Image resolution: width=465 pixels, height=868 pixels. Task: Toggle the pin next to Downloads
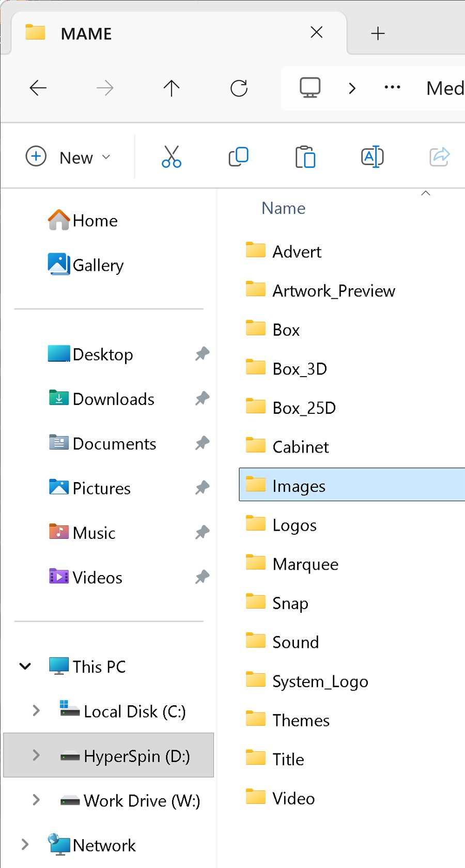tap(202, 399)
